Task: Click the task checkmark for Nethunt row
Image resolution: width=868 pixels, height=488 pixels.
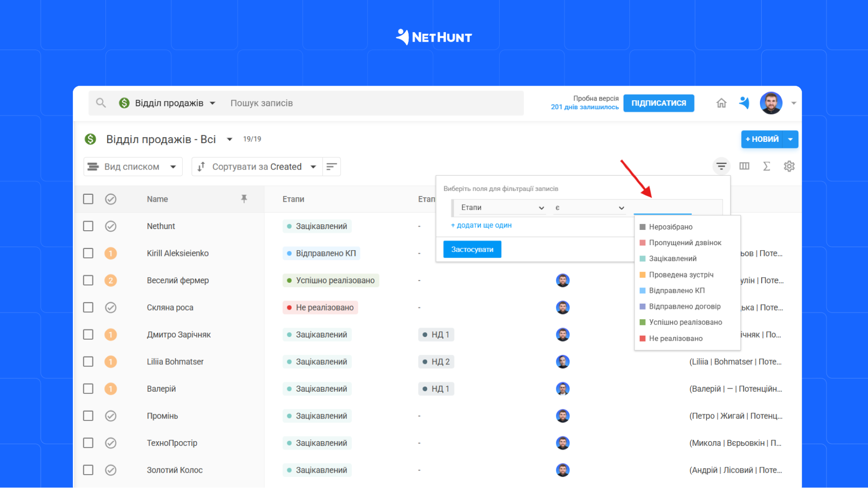Action: point(111,226)
